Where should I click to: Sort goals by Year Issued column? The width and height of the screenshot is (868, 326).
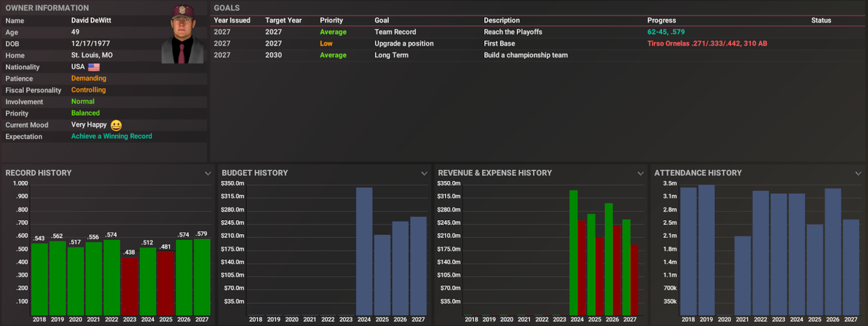tap(232, 20)
